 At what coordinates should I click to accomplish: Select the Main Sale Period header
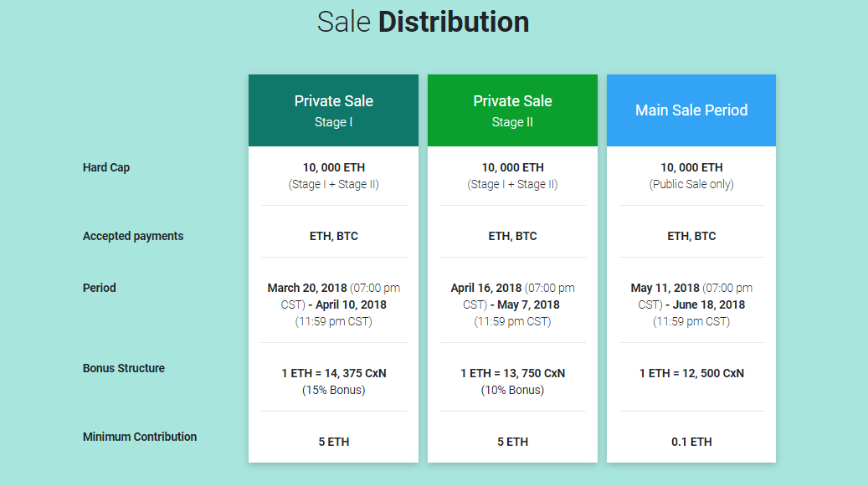click(691, 110)
